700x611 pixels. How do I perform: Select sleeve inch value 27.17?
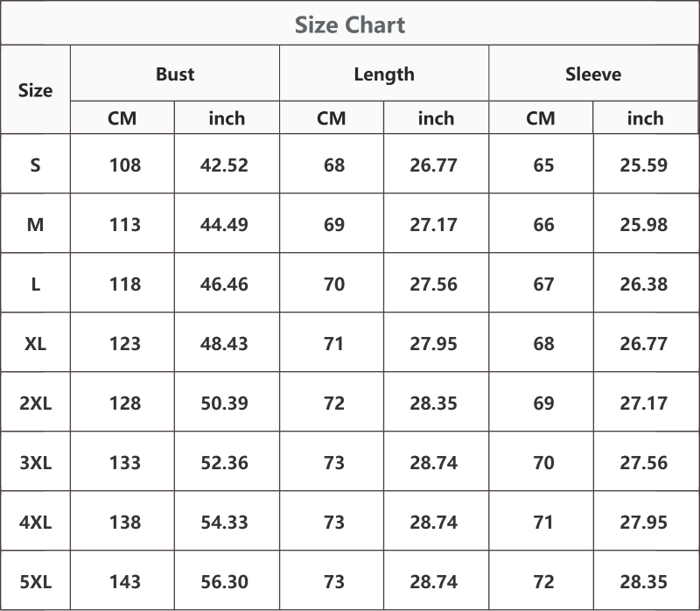coord(643,403)
